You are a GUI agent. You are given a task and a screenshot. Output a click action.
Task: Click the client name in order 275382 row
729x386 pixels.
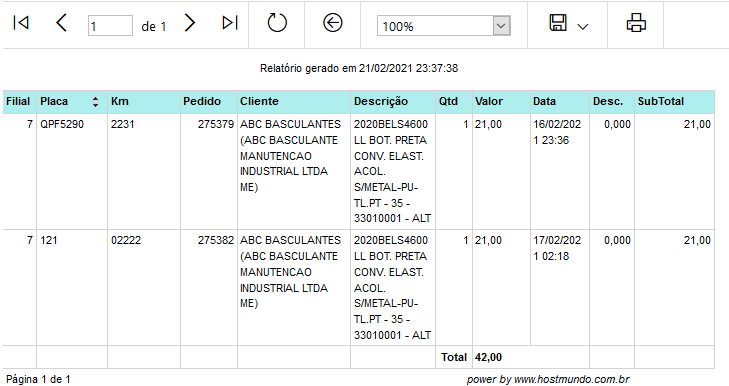click(291, 272)
